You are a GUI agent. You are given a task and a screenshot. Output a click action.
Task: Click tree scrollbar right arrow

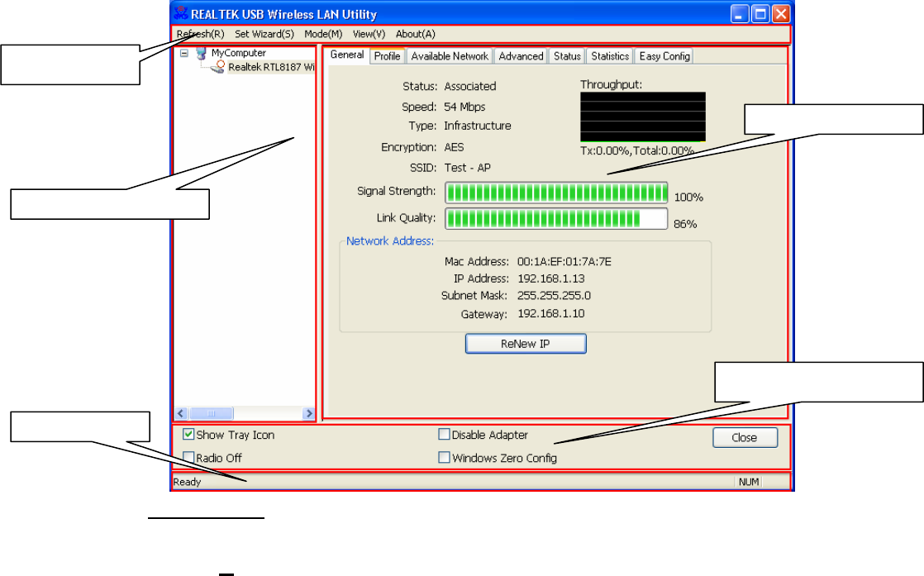pos(308,413)
